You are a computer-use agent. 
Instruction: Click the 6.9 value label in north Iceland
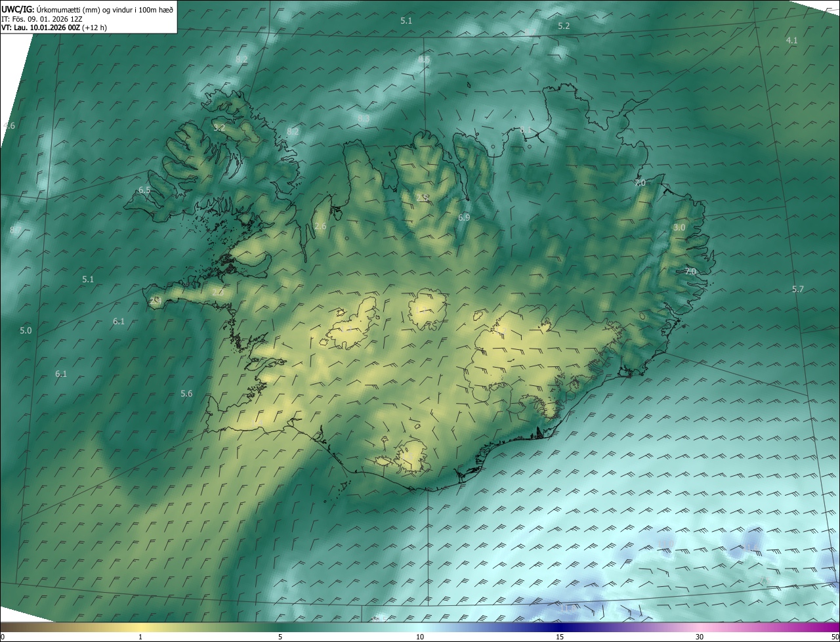(x=464, y=217)
